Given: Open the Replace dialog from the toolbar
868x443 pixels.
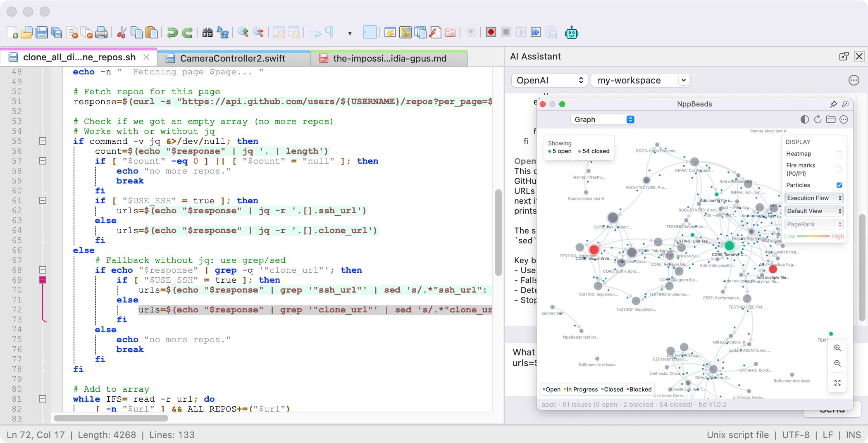Looking at the screenshot, I should [x=223, y=32].
